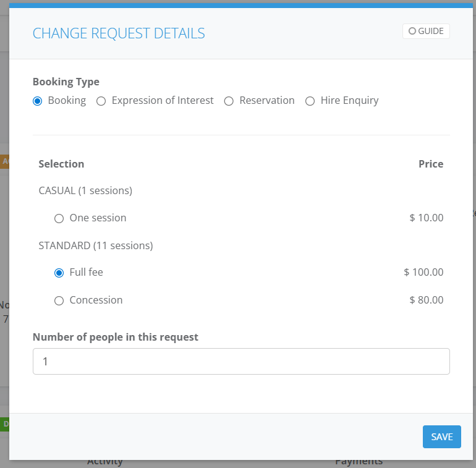
Task: Click the Price column header
Action: pos(430,164)
